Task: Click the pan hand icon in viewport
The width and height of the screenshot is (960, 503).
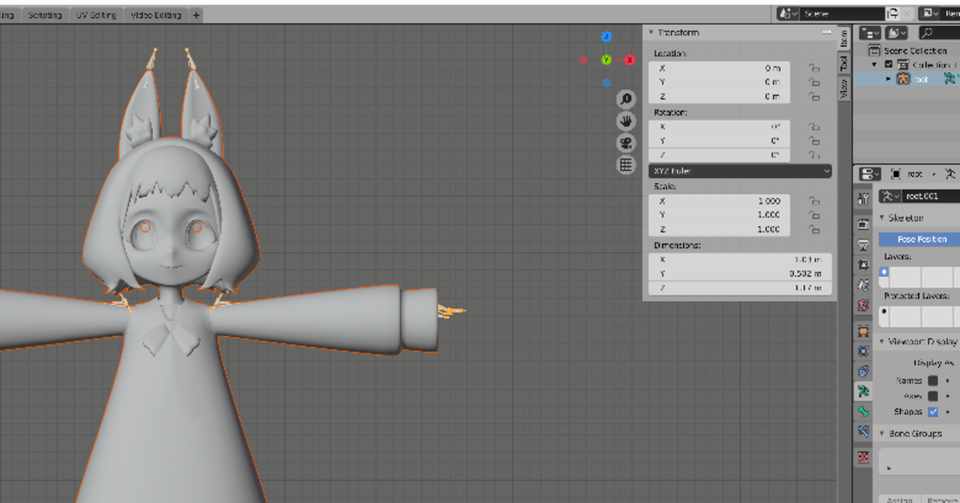Action: pyautogui.click(x=626, y=121)
